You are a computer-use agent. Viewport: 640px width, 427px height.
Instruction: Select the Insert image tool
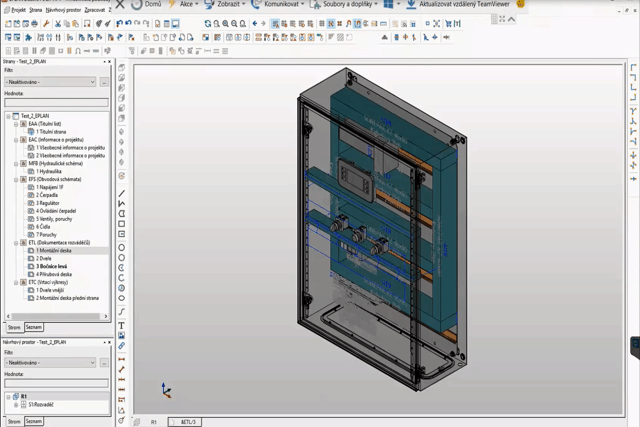[x=122, y=336]
